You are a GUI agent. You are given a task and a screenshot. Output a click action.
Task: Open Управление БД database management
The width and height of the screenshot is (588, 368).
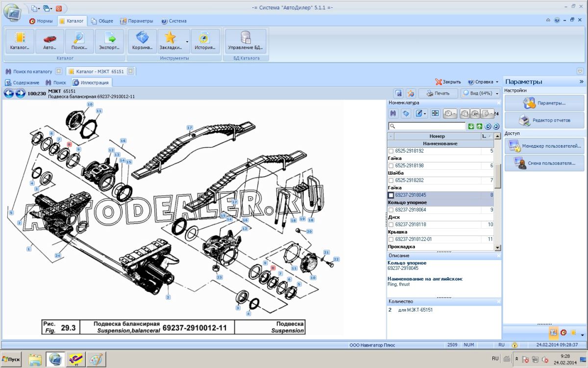tap(245, 41)
